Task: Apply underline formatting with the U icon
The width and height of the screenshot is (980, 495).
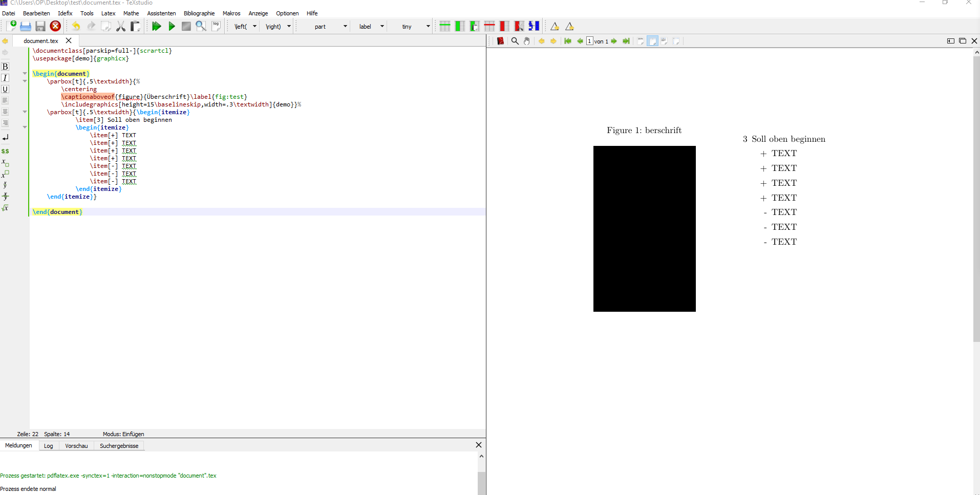Action: pos(5,89)
